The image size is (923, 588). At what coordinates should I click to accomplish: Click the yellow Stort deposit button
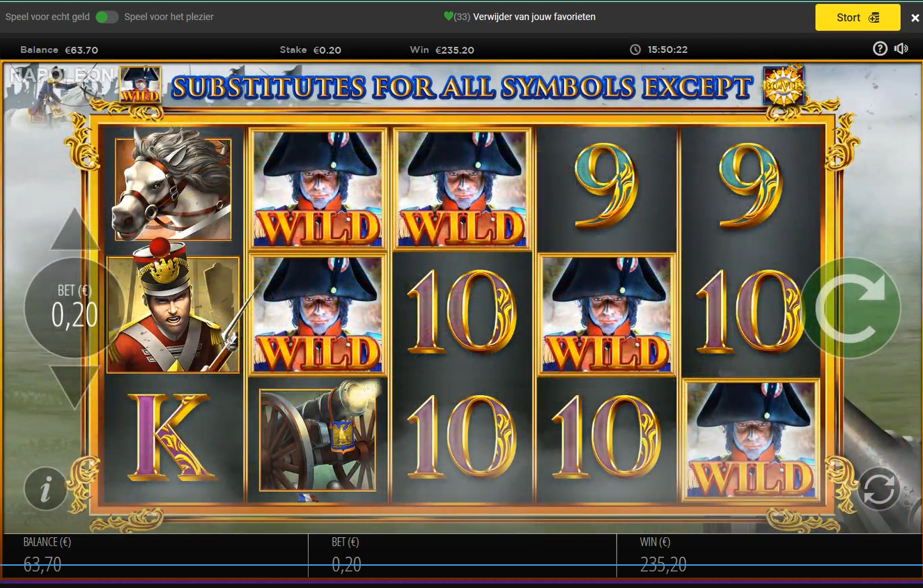pos(858,17)
